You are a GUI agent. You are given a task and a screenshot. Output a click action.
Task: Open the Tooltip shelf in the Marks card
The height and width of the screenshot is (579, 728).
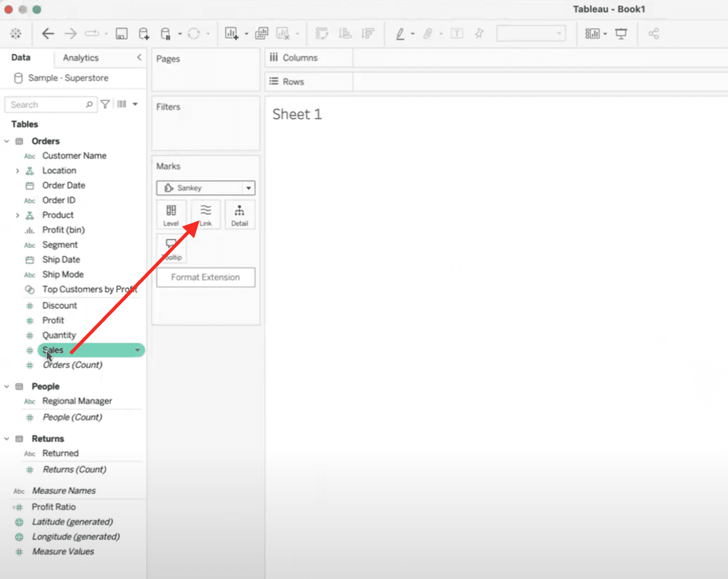[171, 249]
